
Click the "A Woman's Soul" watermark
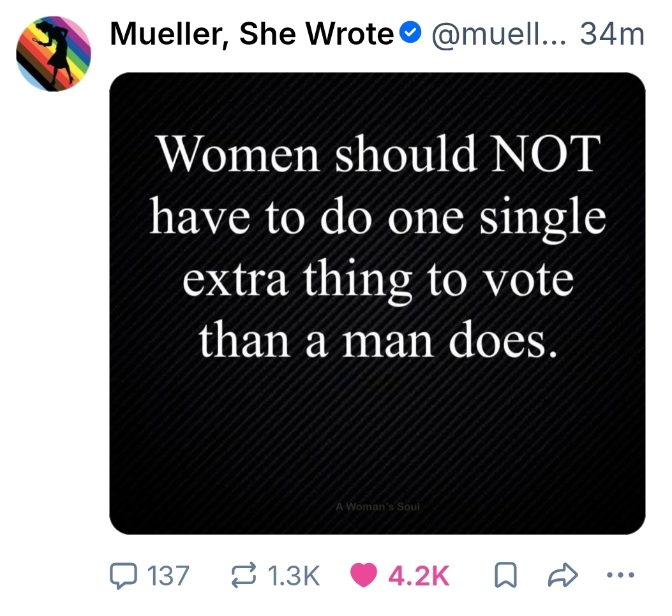377,508
